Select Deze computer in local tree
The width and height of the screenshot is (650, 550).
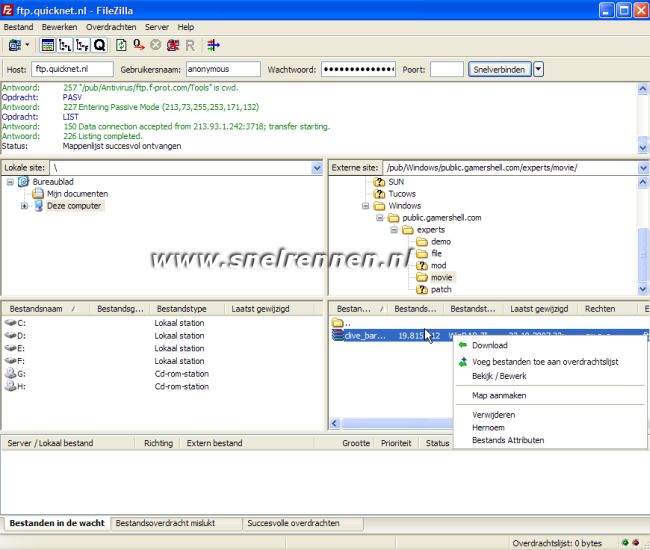74,206
